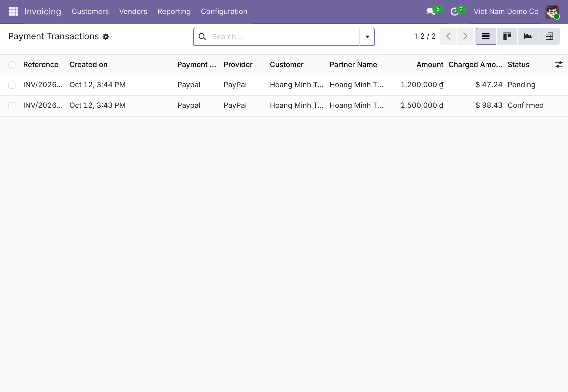Viewport: 568px width, 392px height.
Task: Click the 1,200,000 ₫ amount cell
Action: point(422,85)
